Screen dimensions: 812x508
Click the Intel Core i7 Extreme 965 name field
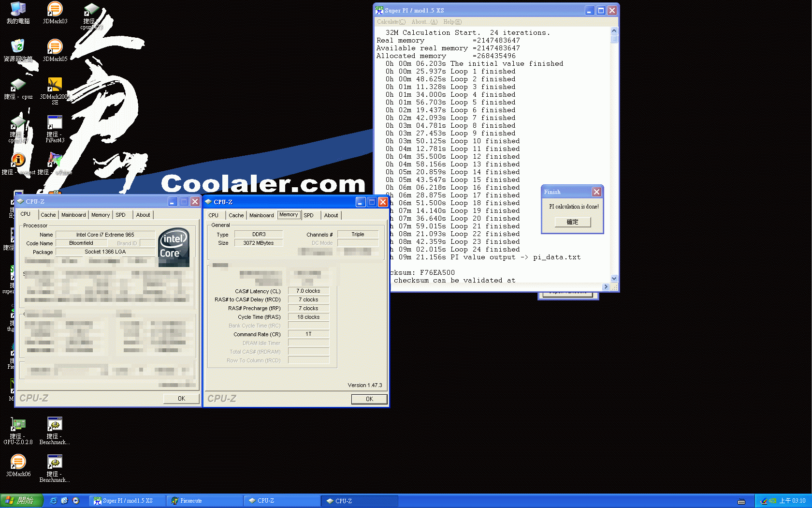click(x=105, y=235)
